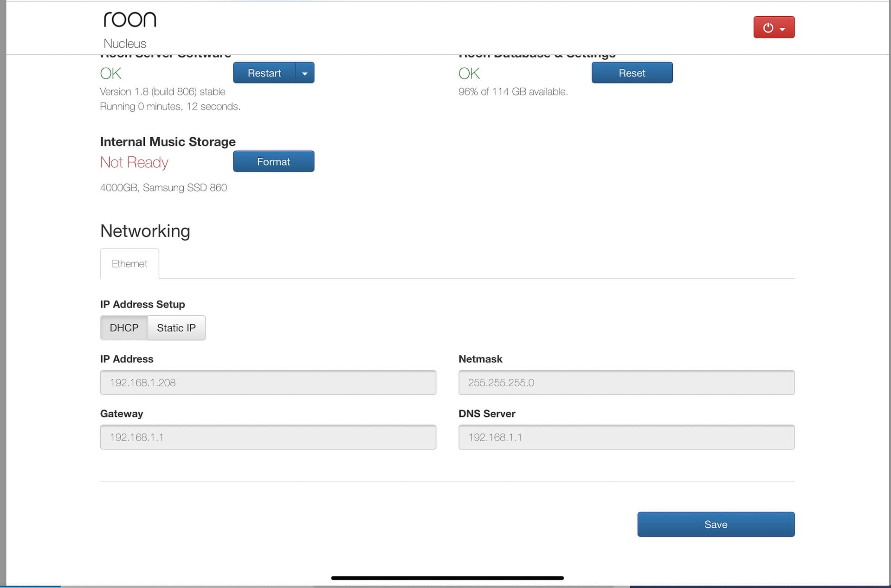
Task: Click the 4000GB, Samsung SSD 860 text
Action: pos(163,188)
